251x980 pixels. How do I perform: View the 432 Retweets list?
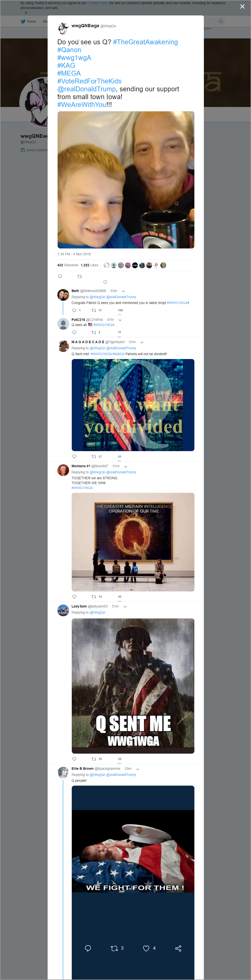(68, 265)
